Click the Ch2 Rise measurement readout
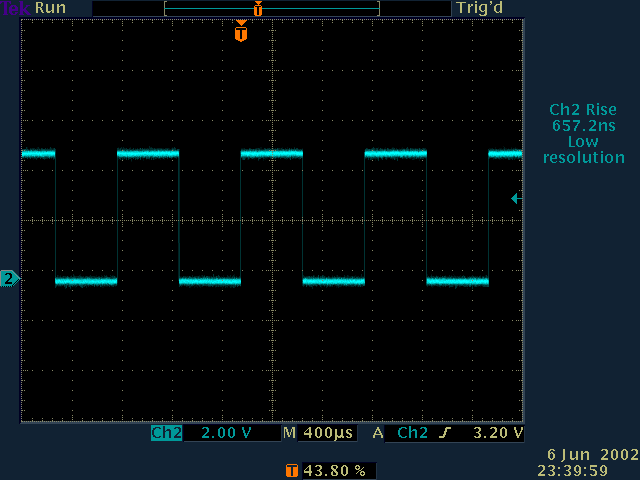This screenshot has width=640, height=480. click(x=583, y=118)
